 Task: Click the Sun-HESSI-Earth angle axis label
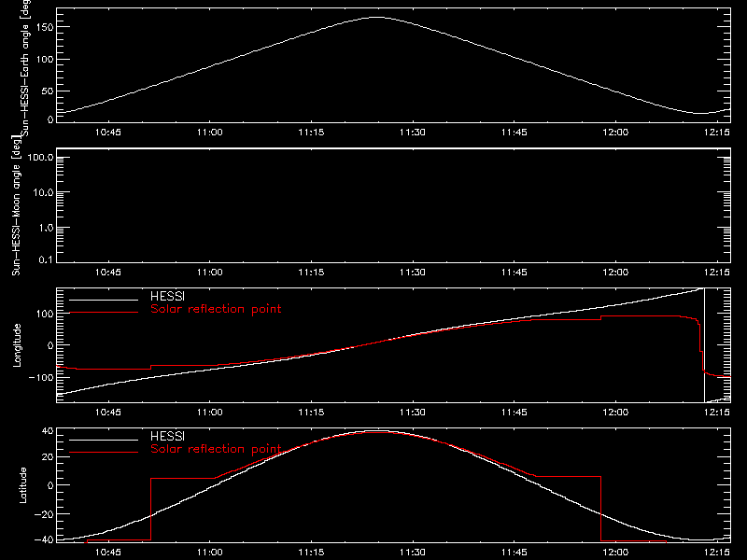pyautogui.click(x=25, y=66)
